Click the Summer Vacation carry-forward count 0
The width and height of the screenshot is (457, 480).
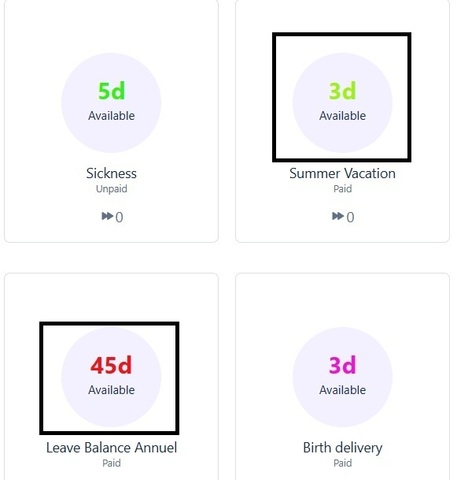pos(350,217)
